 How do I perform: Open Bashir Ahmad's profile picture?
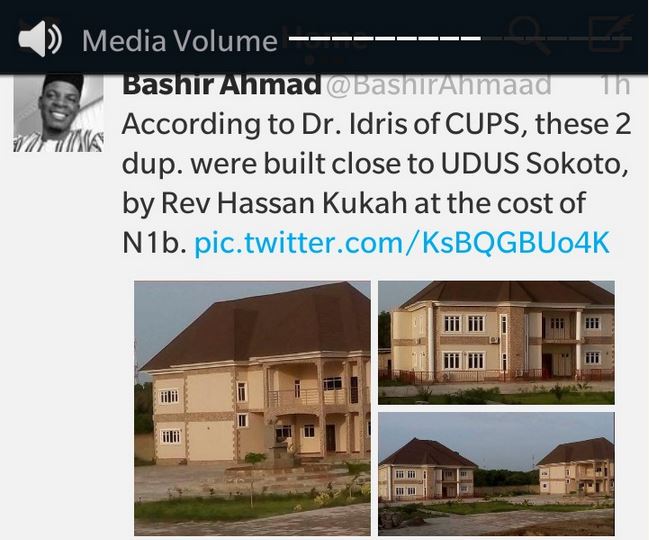[x=58, y=113]
